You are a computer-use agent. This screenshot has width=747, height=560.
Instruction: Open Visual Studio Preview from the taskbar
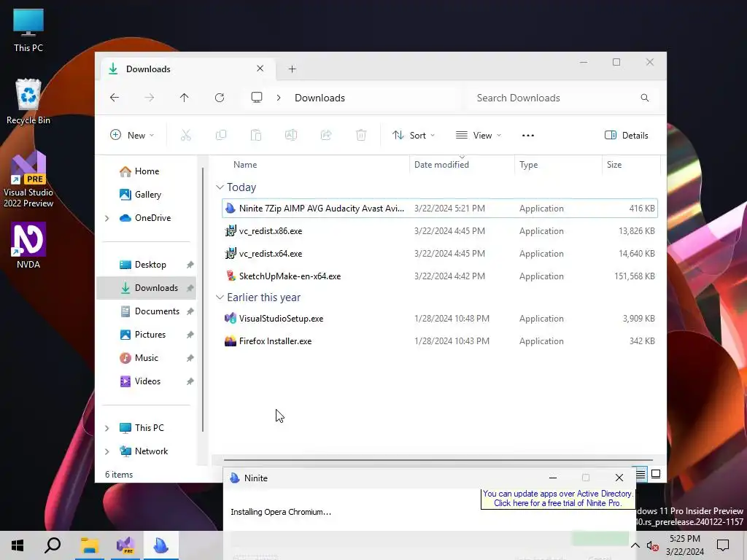(125, 545)
